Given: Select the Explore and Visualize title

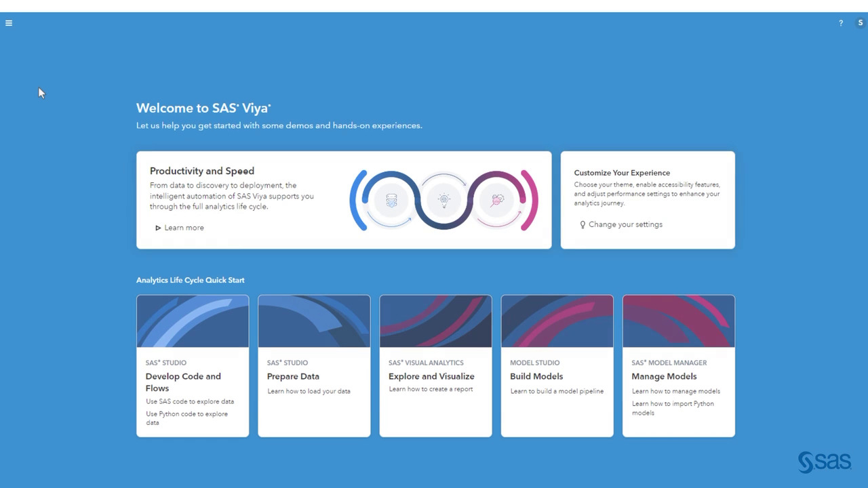Looking at the screenshot, I should 431,376.
